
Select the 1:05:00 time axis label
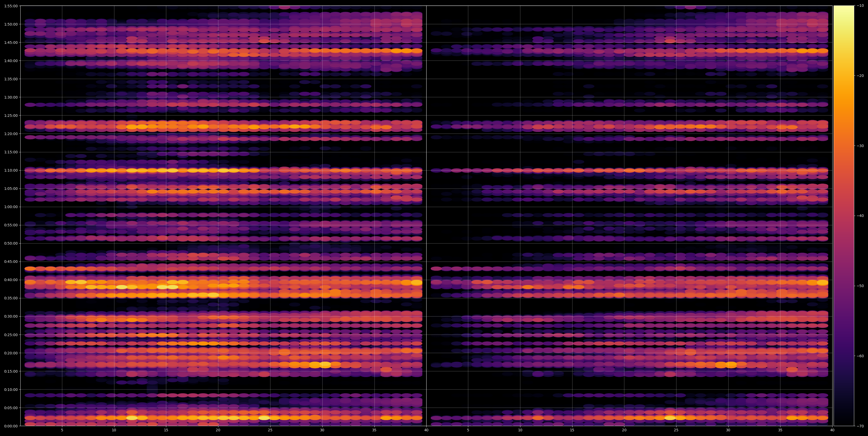[11, 189]
